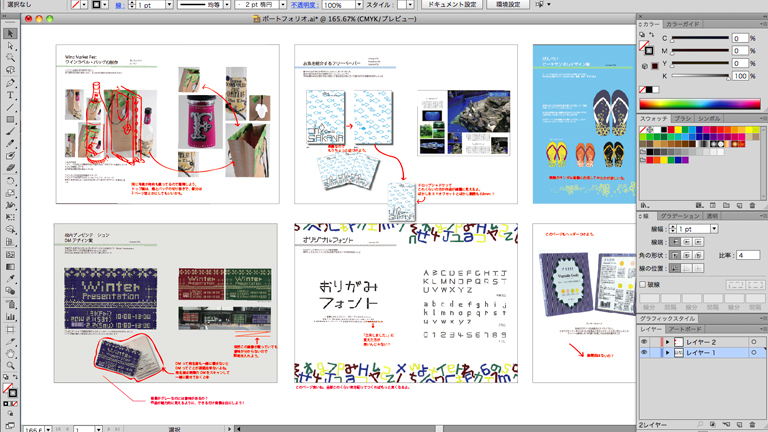
Task: Select the Rectangle shape tool
Action: pyautogui.click(x=10, y=120)
